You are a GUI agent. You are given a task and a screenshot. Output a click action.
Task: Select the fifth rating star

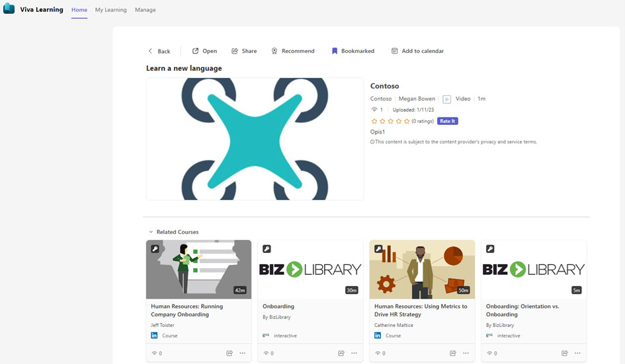(x=407, y=122)
